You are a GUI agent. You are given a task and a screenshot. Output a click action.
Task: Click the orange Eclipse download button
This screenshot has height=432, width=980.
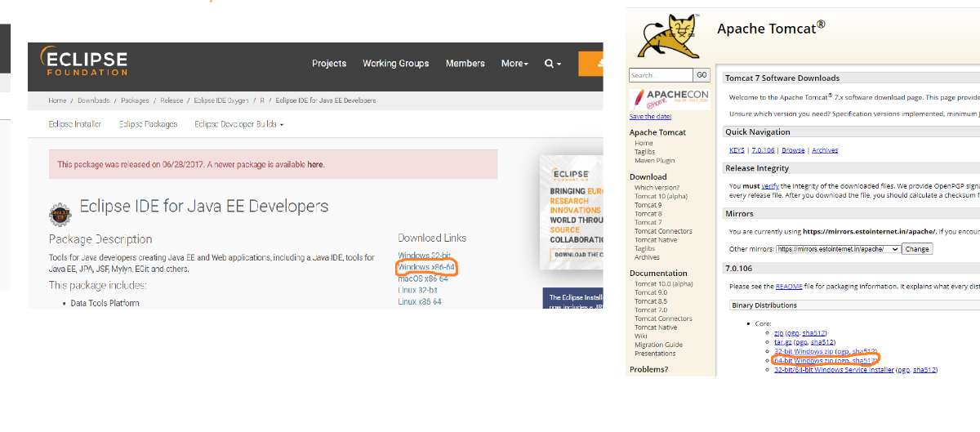click(590, 64)
